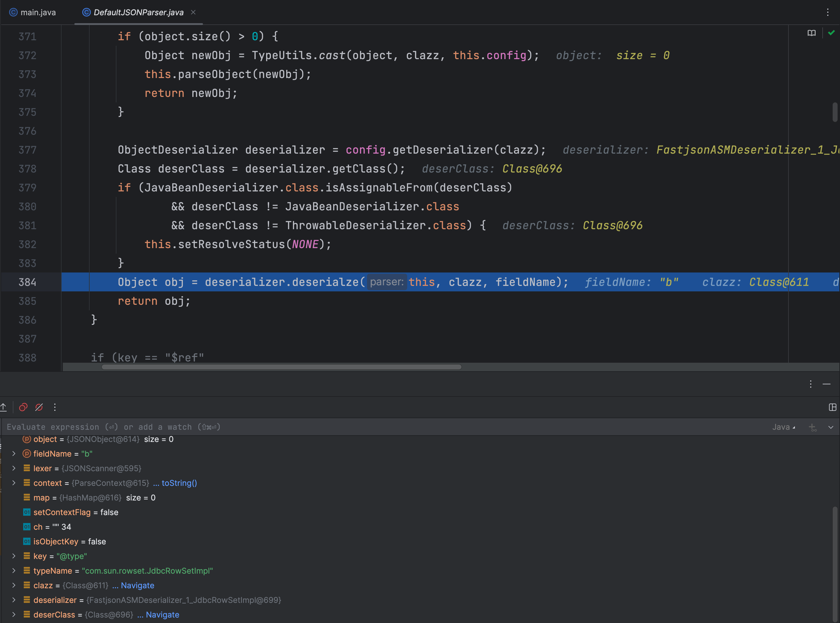Open debug panel options kebab menu
This screenshot has width=840, height=623.
coord(811,384)
